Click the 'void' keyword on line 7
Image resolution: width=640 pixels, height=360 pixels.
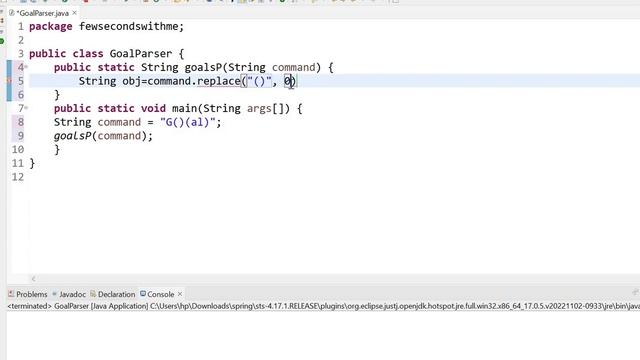tap(153, 108)
